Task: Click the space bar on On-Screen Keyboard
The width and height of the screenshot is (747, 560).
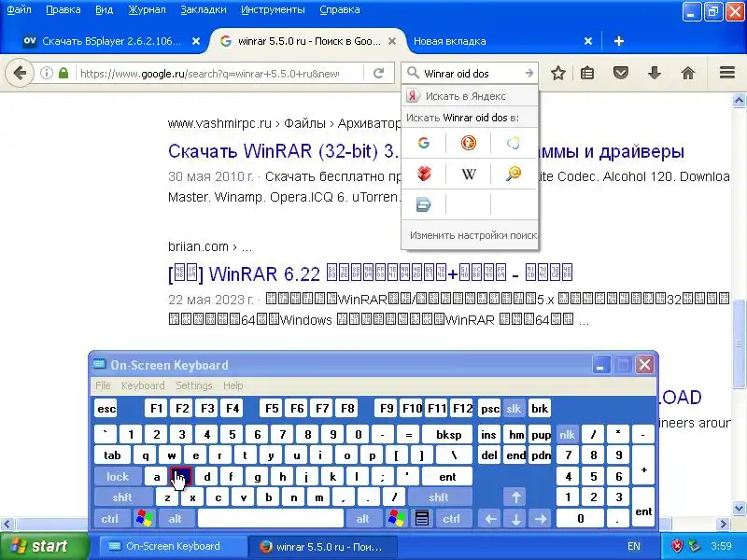Action: (271, 518)
